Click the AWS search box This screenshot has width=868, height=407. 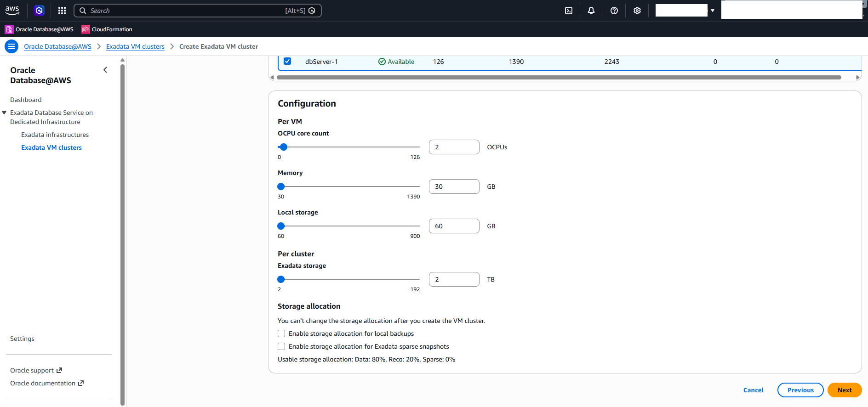[x=198, y=11]
